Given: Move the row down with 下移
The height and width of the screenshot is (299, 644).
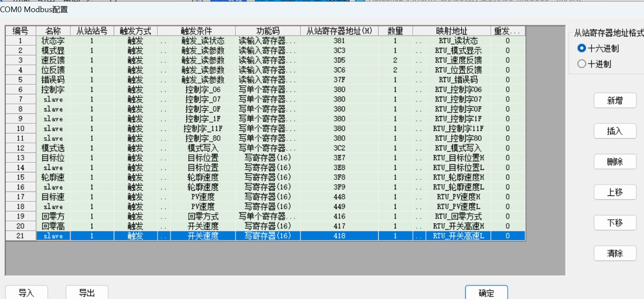Looking at the screenshot, I should (x=615, y=223).
